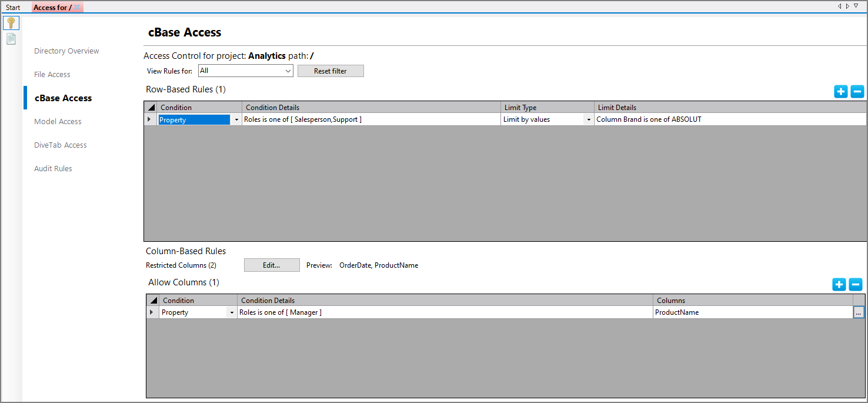The image size is (868, 403).
Task: Switch to the Start tab
Action: point(13,6)
